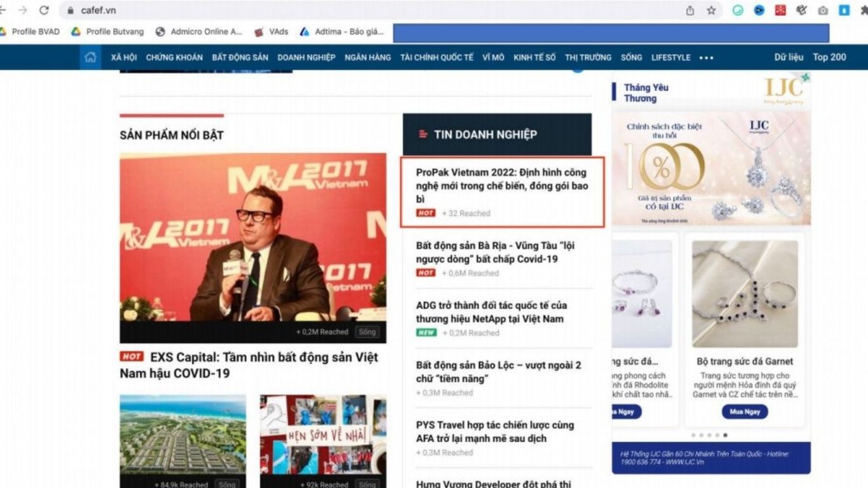The width and height of the screenshot is (868, 488).
Task: Go to CafeF home via house icon
Action: click(90, 57)
